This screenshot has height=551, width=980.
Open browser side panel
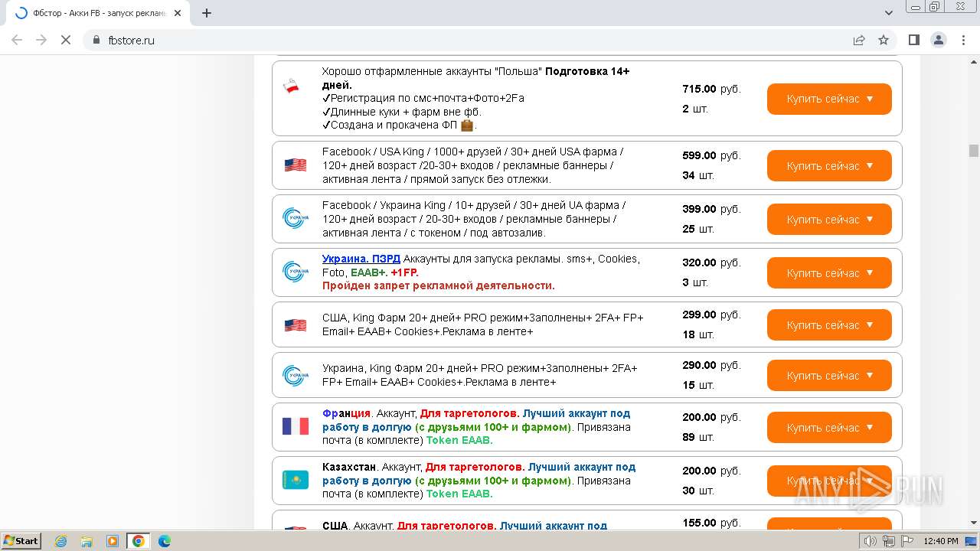[x=913, y=40]
